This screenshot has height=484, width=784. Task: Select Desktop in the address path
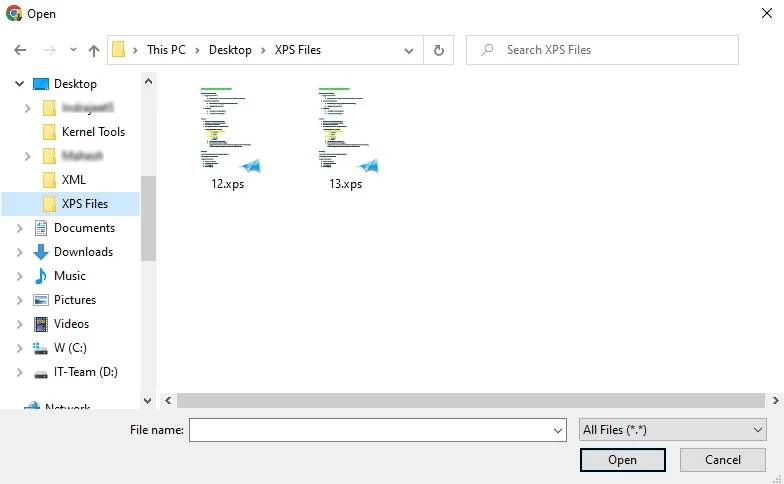(x=230, y=50)
